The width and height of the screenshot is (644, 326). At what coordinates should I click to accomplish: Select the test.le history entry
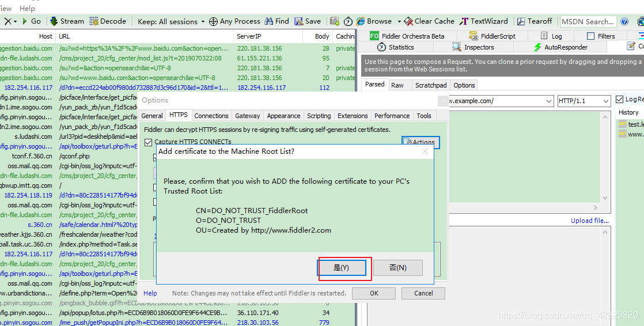tap(631, 124)
